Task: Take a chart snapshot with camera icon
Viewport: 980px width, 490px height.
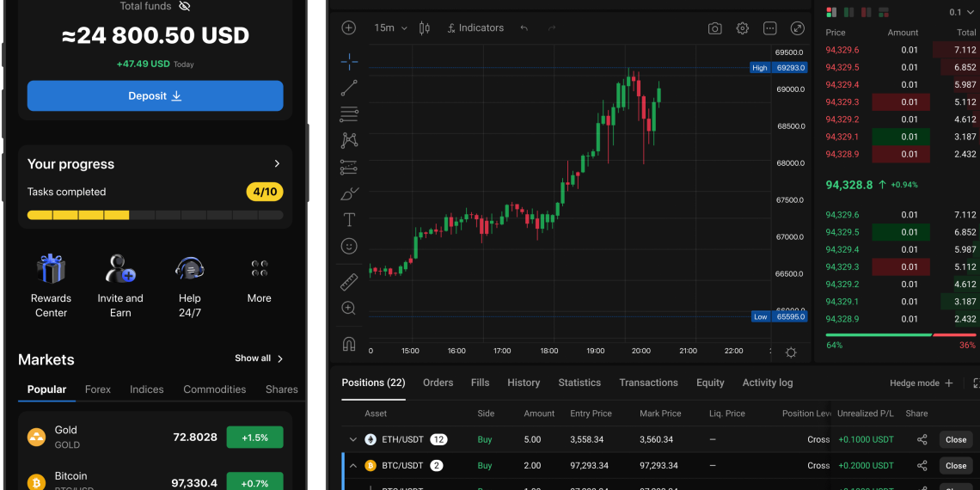Action: (714, 28)
